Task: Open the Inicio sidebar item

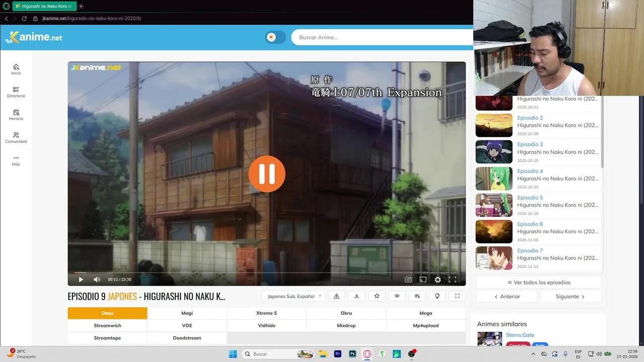Action: click(16, 69)
